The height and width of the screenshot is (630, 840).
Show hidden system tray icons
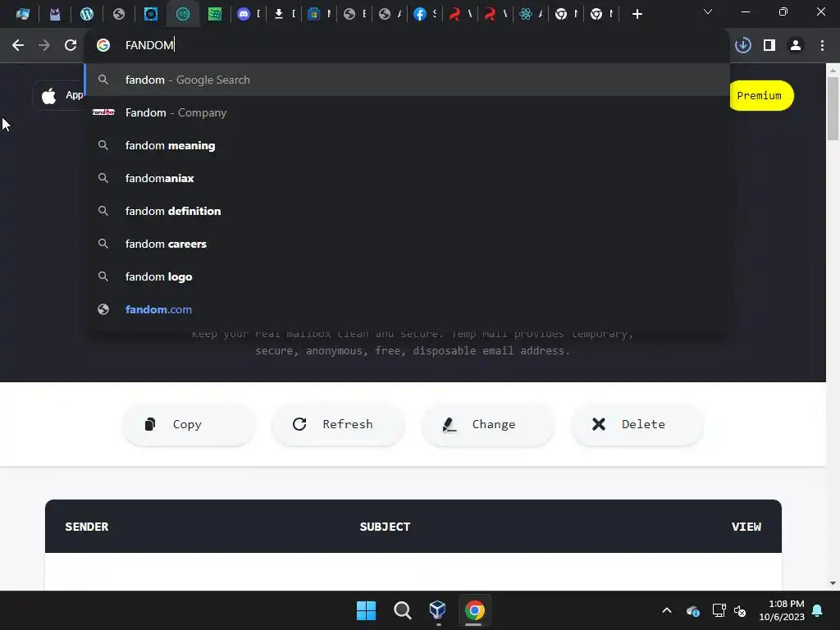(667, 610)
